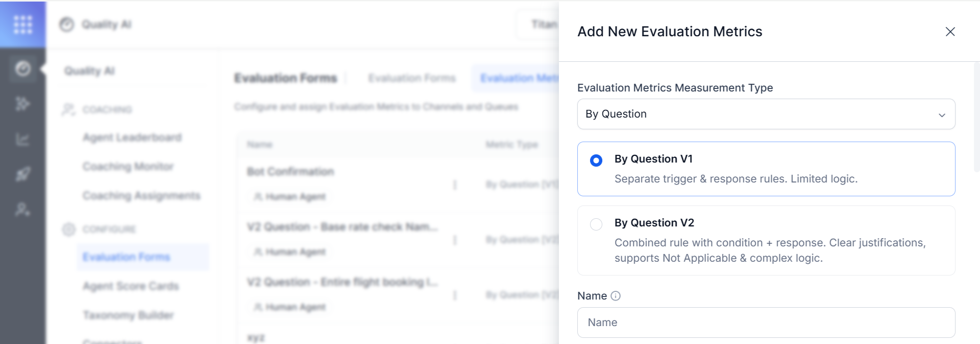Open Coaching Assignments link
This screenshot has width=980, height=344.
[x=141, y=196]
